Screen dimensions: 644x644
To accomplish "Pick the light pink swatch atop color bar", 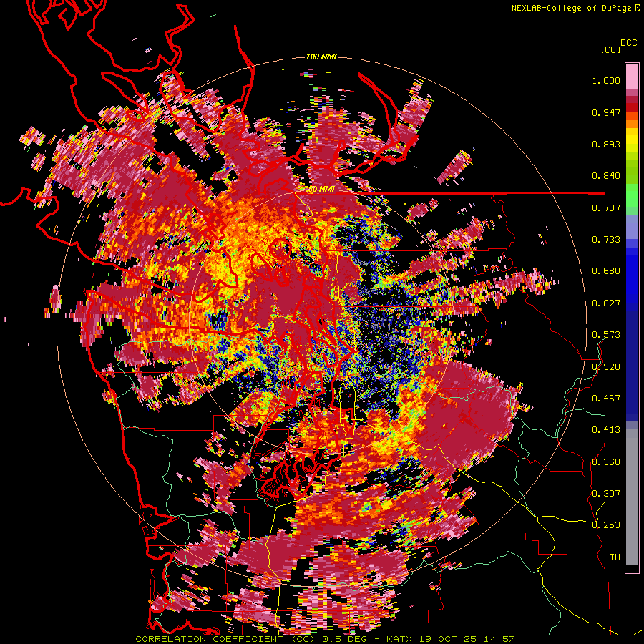I will (x=632, y=76).
